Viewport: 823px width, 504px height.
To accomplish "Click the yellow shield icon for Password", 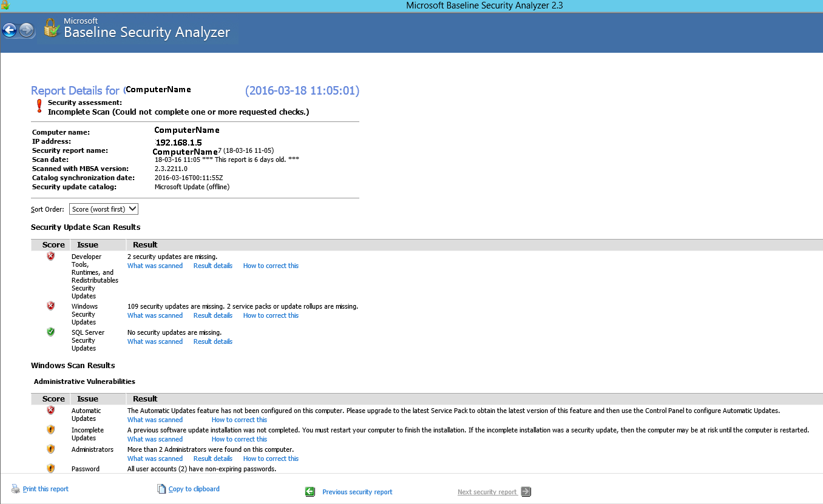I will click(51, 469).
